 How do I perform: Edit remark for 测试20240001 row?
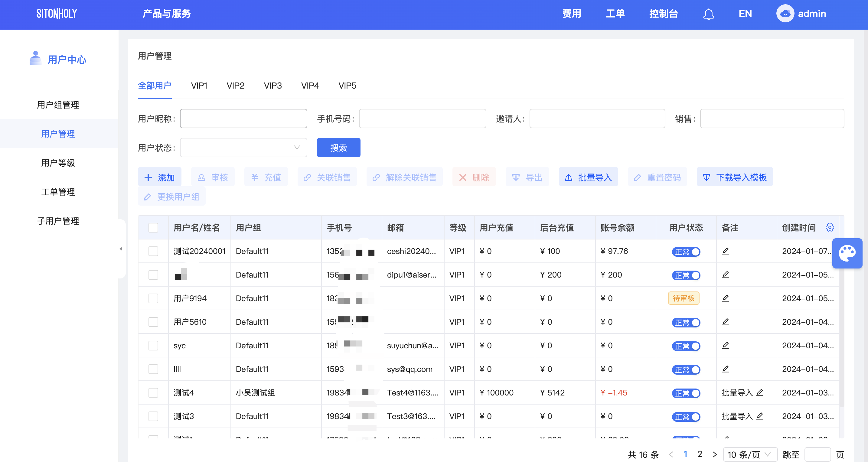(726, 251)
